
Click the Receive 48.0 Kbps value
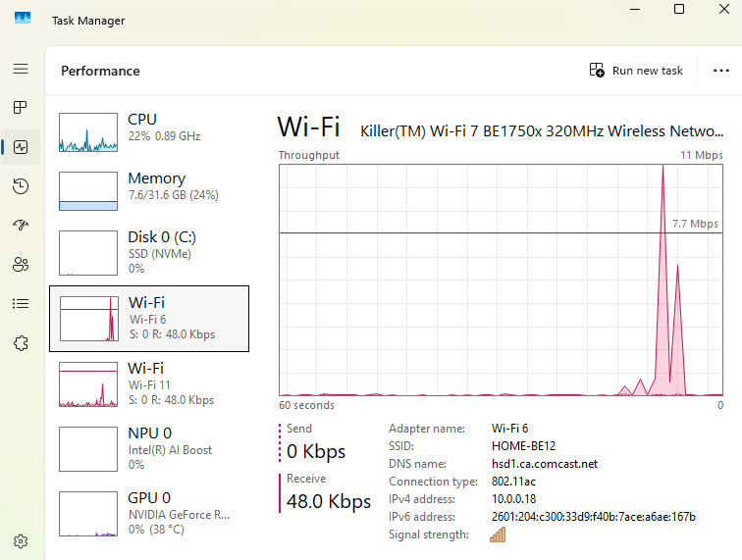coord(329,501)
